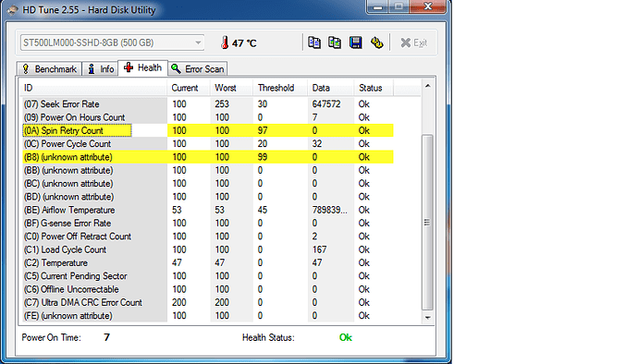Select (C5) Current Pending Sector row
The height and width of the screenshot is (364, 638).
207,275
